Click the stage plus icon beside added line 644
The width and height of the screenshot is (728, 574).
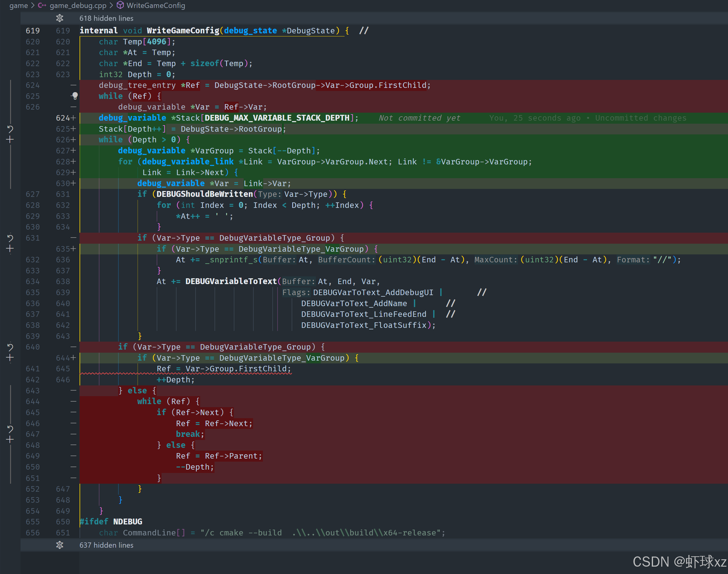coord(10,358)
